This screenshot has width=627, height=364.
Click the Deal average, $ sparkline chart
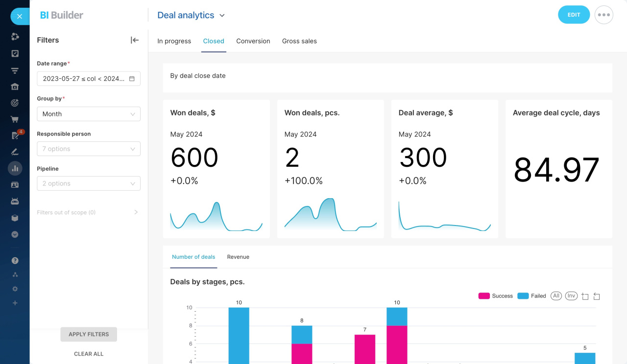pyautogui.click(x=445, y=216)
